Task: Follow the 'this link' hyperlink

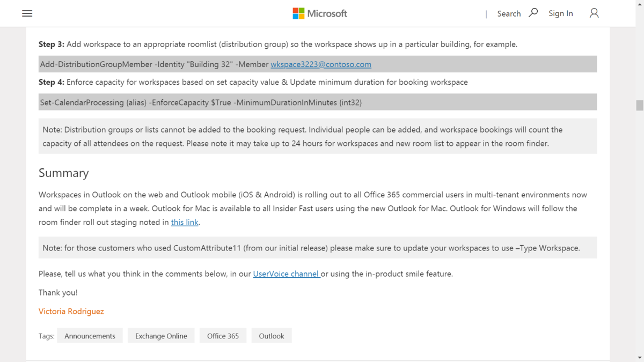Action: coord(185,222)
